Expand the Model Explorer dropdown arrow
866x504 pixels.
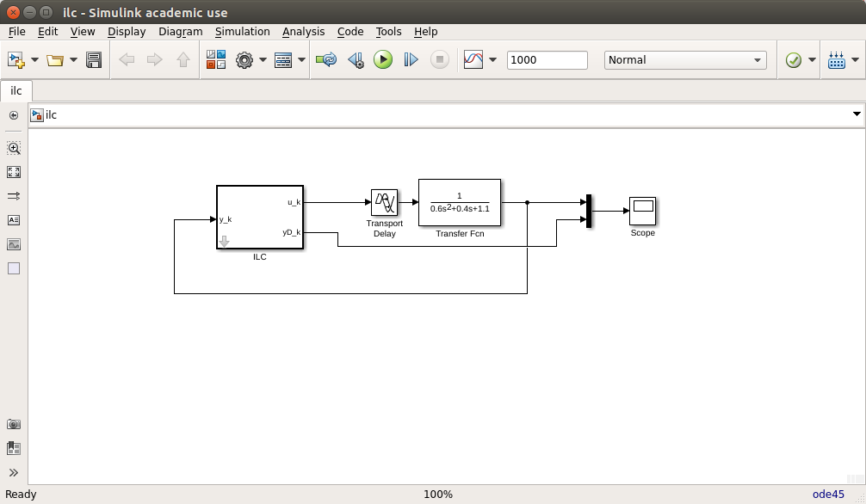point(301,59)
